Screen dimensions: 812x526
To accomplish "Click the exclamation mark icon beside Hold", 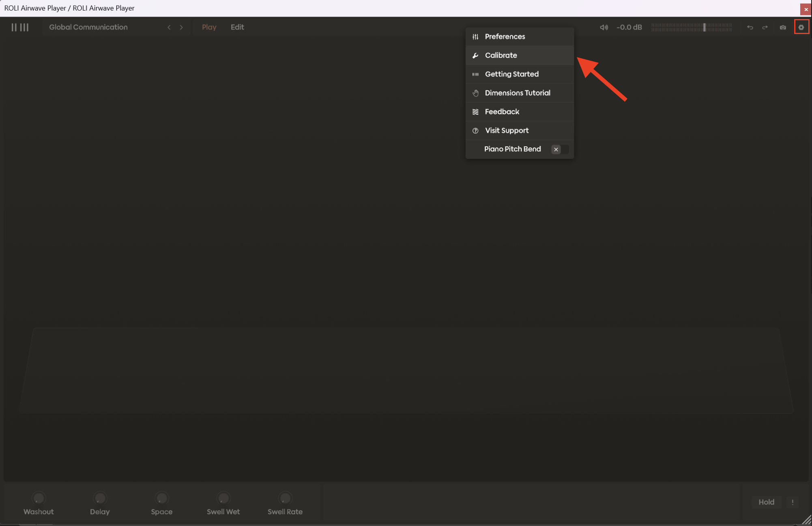I will pyautogui.click(x=793, y=502).
